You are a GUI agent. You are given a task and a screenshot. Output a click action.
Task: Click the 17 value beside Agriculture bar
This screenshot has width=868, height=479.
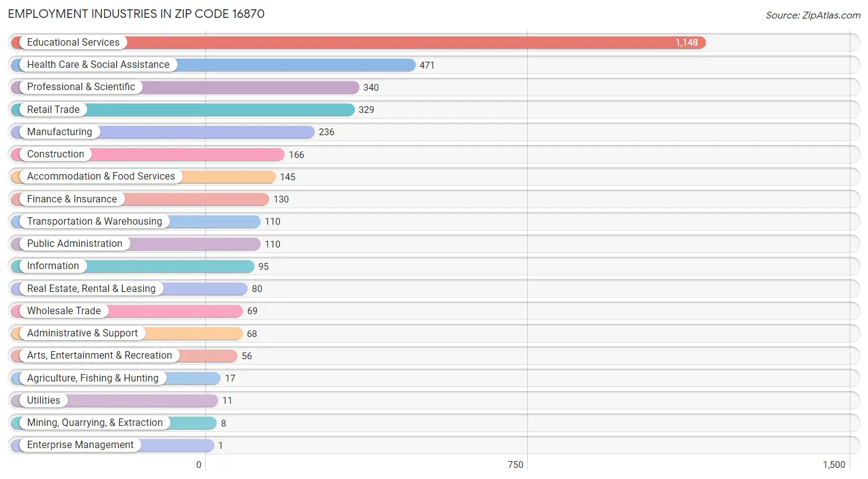click(x=230, y=378)
